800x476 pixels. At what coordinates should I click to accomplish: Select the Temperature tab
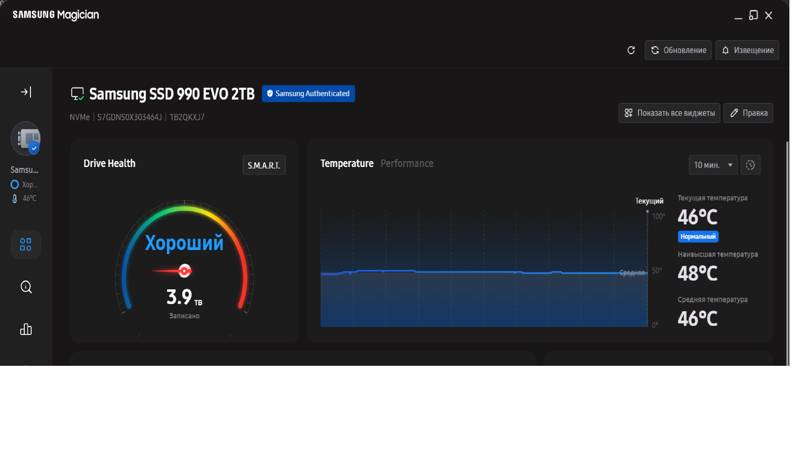pos(346,163)
